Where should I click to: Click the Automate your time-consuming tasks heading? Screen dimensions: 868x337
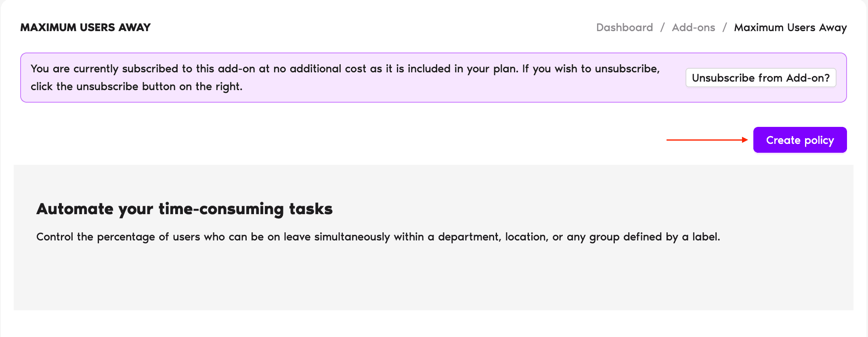(185, 209)
